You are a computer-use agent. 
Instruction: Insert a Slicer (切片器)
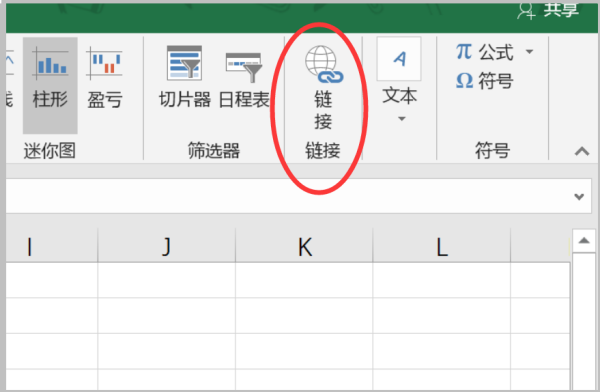coord(185,77)
